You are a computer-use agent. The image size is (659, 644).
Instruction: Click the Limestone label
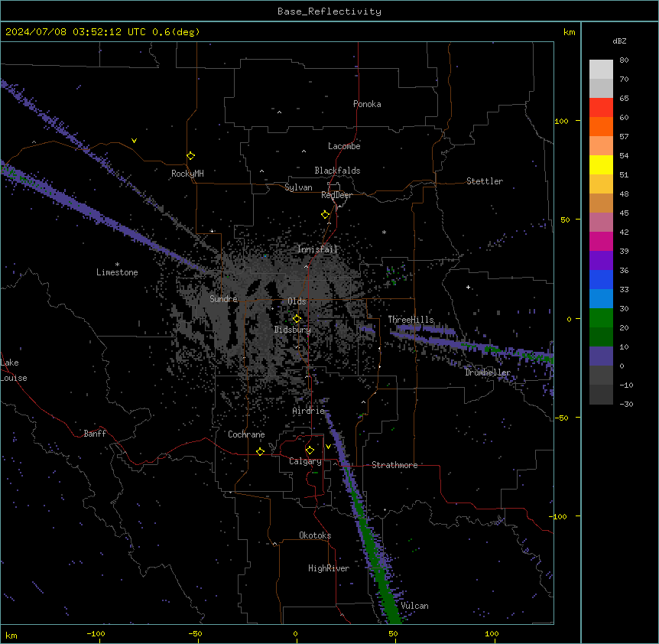[117, 272]
